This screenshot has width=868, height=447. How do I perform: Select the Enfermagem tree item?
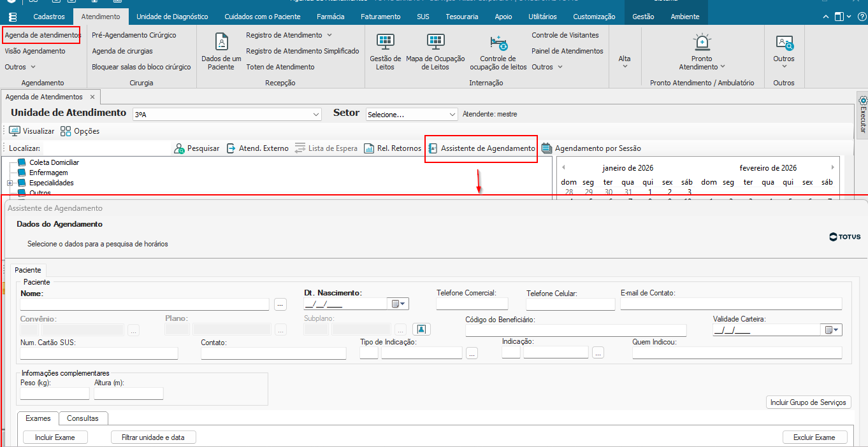pos(48,173)
